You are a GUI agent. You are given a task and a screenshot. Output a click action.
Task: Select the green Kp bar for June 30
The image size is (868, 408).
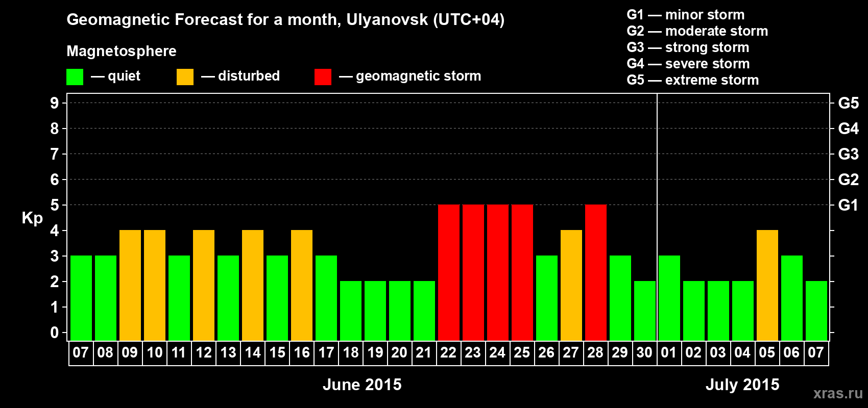point(645,311)
